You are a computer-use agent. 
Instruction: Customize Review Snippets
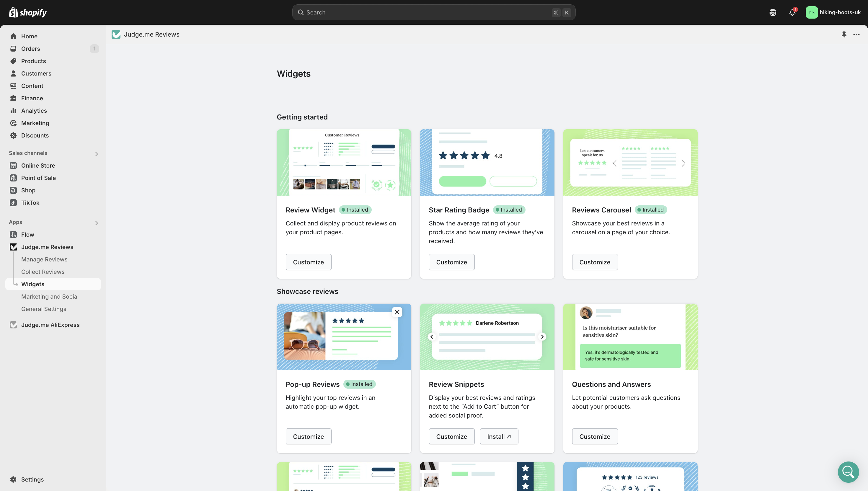pyautogui.click(x=451, y=436)
